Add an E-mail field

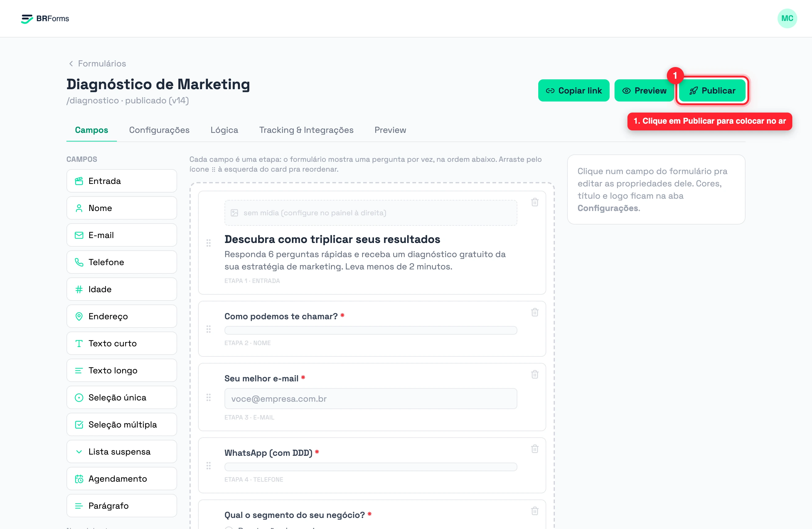coord(122,235)
